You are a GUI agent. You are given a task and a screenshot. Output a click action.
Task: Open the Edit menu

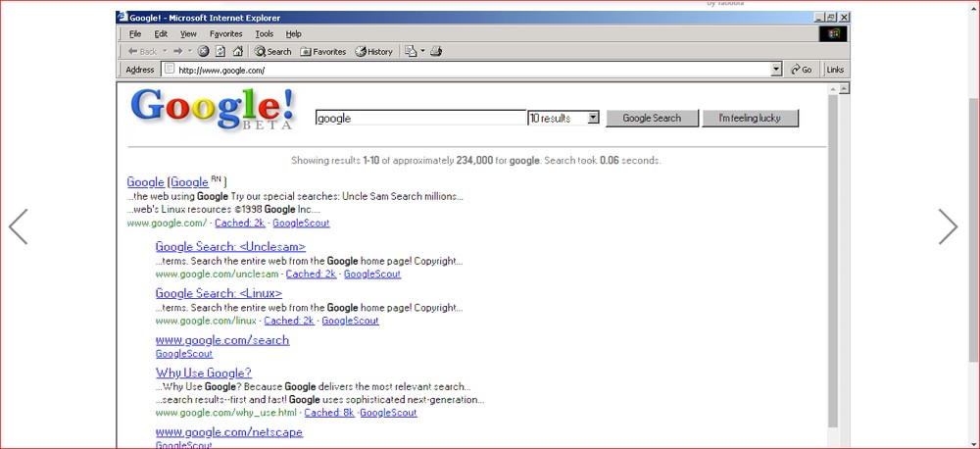coord(162,33)
